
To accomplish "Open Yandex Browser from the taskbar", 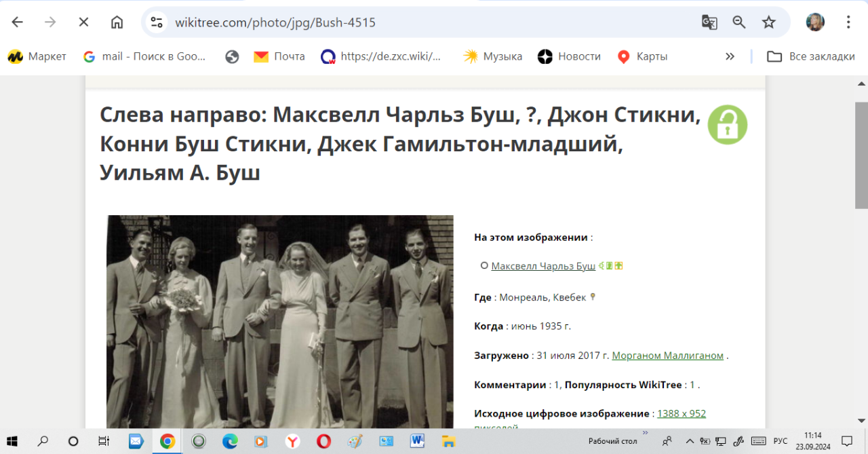I will tap(292, 441).
